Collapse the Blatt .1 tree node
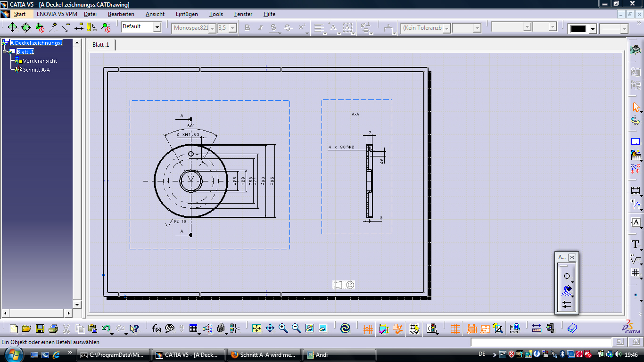Image resolution: width=644 pixels, height=362 pixels. [x=5, y=52]
